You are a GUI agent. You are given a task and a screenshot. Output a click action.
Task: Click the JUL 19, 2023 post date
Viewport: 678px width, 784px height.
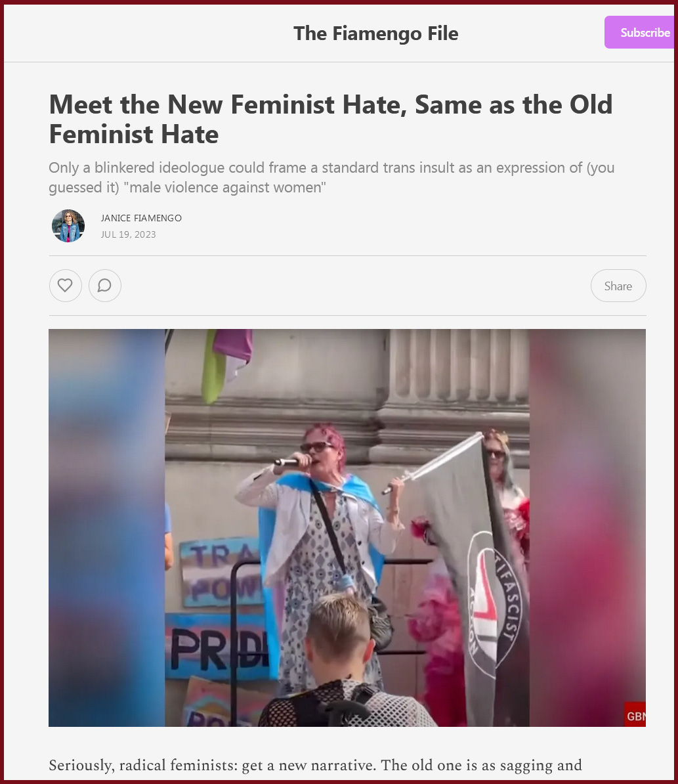coord(129,234)
